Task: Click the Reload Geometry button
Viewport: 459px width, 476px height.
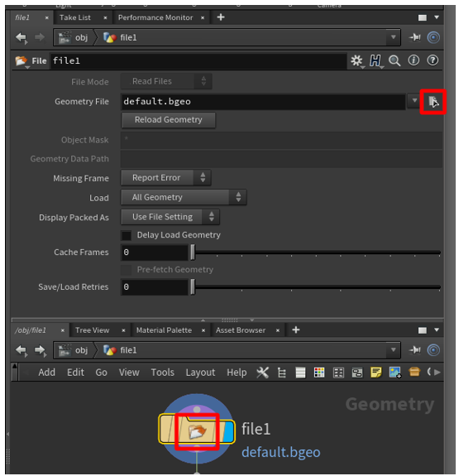Action: [169, 120]
